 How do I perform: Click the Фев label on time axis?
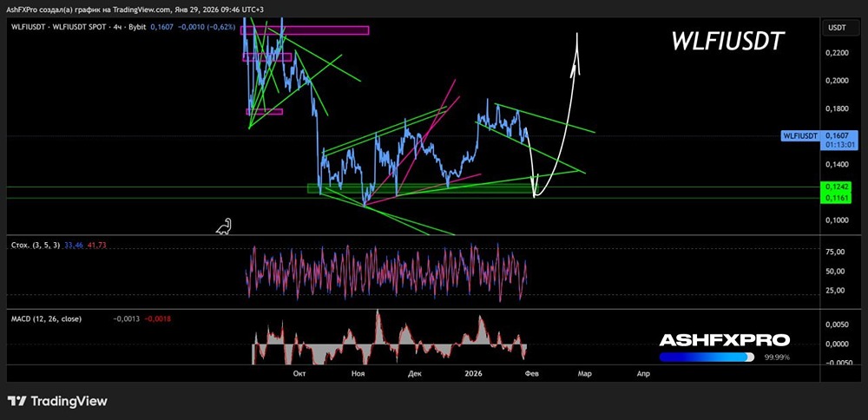[x=531, y=373]
